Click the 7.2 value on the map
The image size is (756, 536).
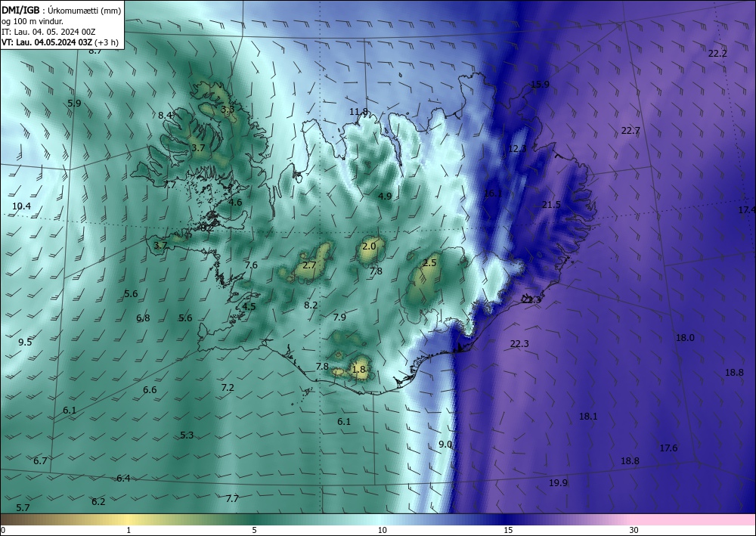228,388
